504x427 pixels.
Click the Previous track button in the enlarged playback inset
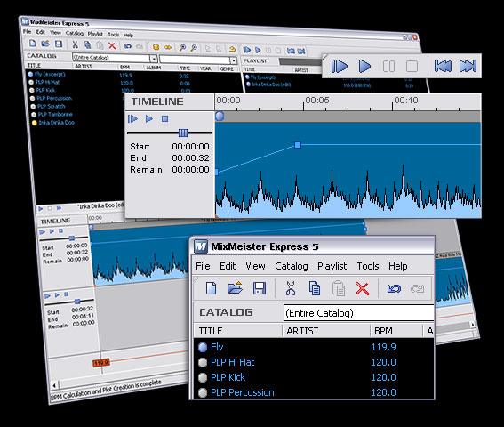443,67
